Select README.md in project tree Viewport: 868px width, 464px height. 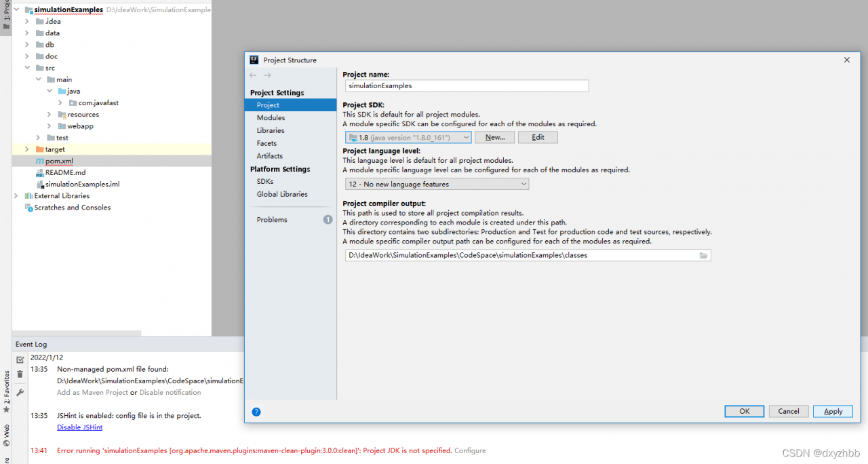coord(65,173)
